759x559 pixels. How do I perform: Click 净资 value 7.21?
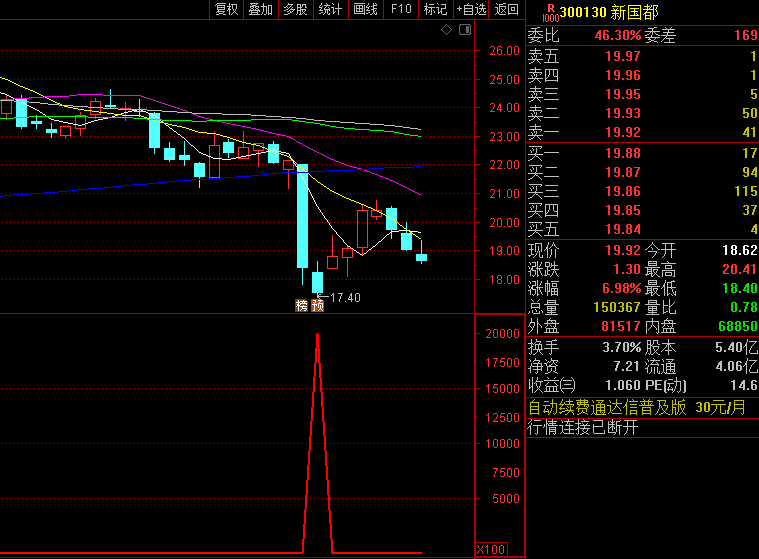626,366
